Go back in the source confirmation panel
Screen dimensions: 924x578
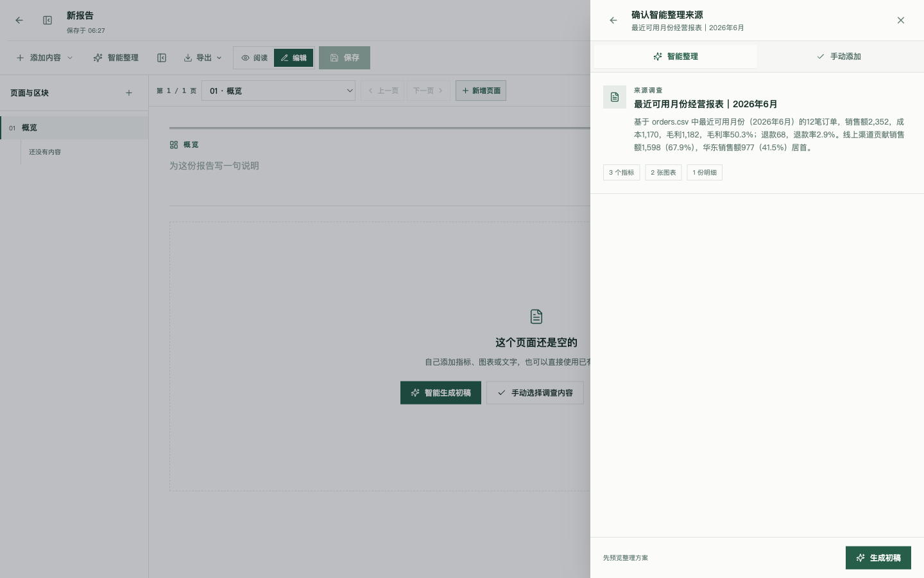click(613, 21)
